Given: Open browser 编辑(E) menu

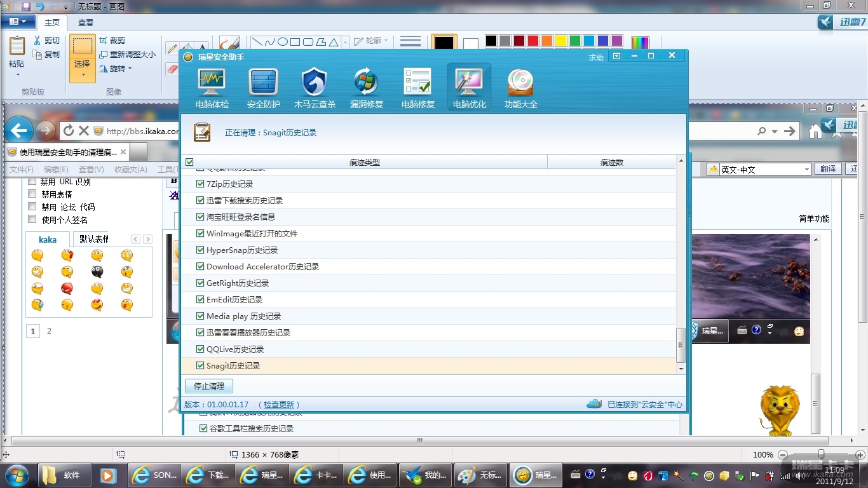Looking at the screenshot, I should click(x=56, y=170).
